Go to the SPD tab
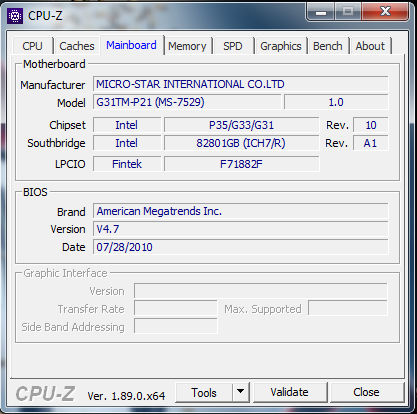This screenshot has height=414, width=417. [233, 46]
